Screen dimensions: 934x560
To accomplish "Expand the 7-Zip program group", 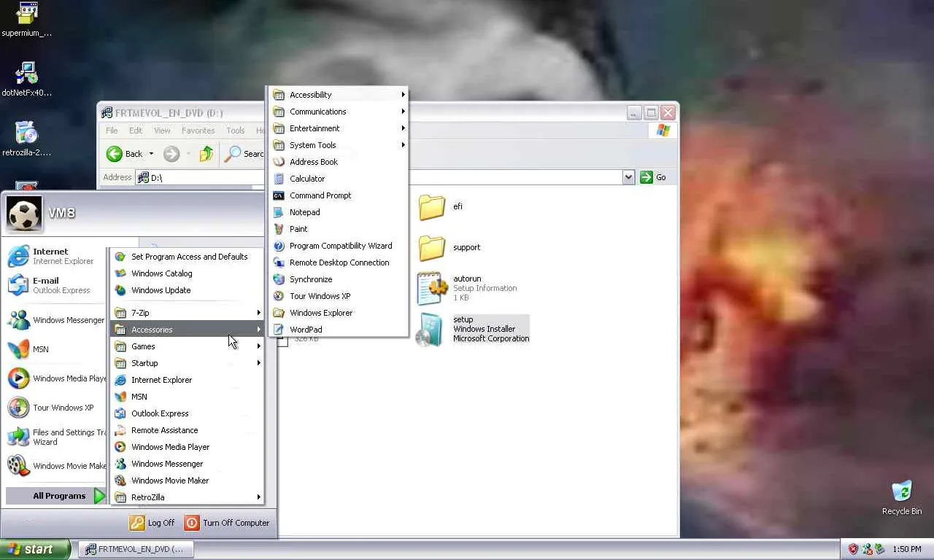I will point(187,313).
